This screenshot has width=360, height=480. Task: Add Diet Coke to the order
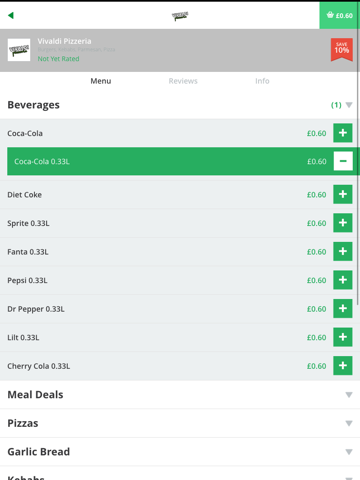[x=343, y=194]
